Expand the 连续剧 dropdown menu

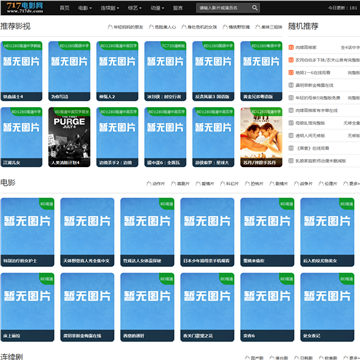click(110, 8)
